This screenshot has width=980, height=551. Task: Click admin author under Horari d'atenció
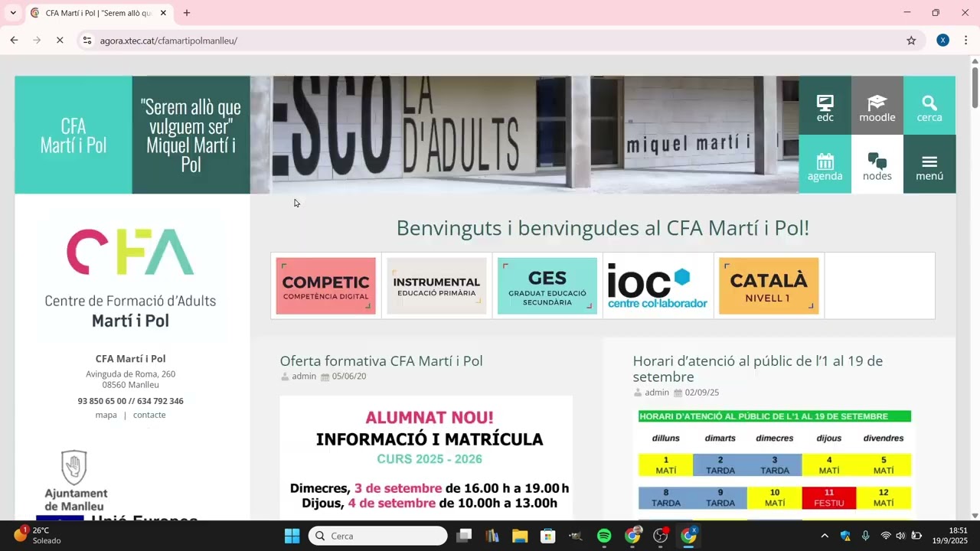[x=657, y=393]
